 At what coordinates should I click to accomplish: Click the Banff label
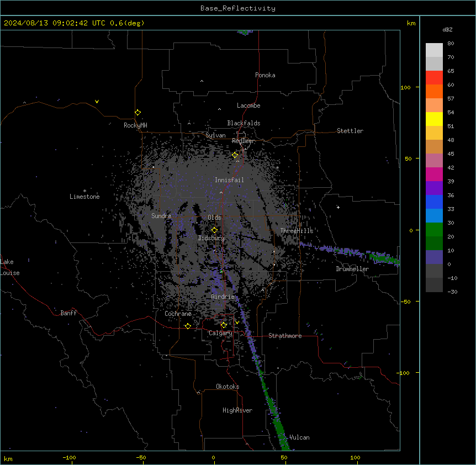click(68, 313)
